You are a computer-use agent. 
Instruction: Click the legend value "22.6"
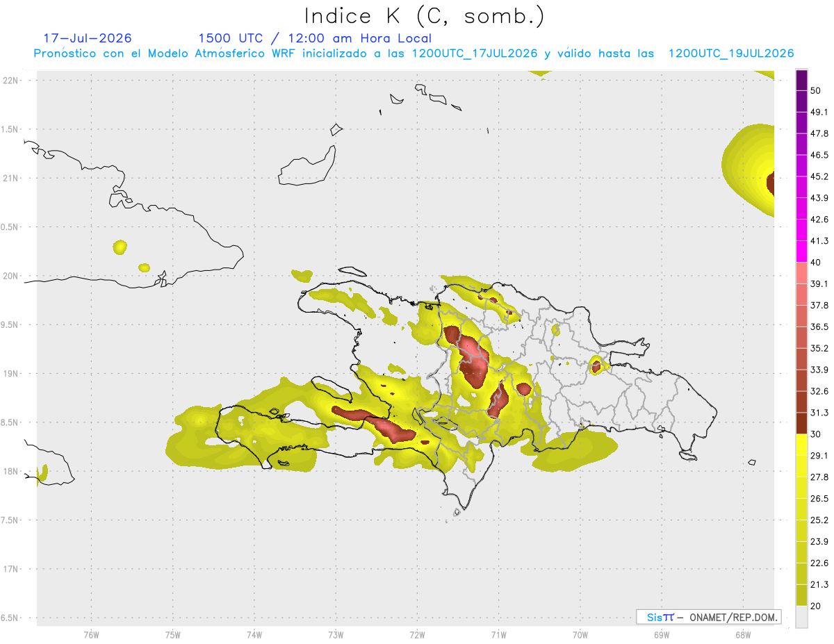tap(819, 563)
